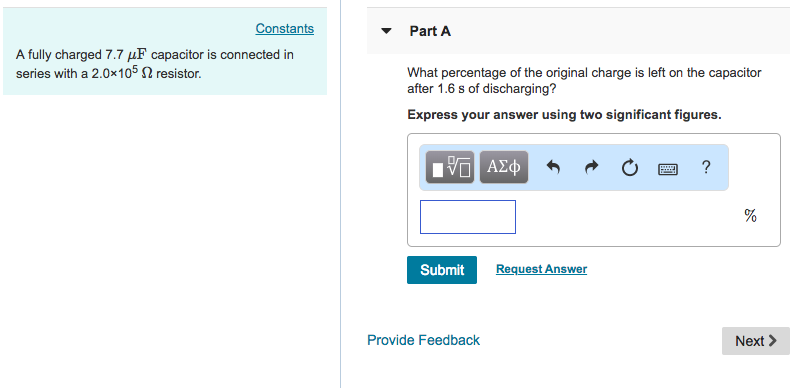Show keyboard shortcuts via keyboard icon
The height and width of the screenshot is (388, 799).
pos(668,169)
